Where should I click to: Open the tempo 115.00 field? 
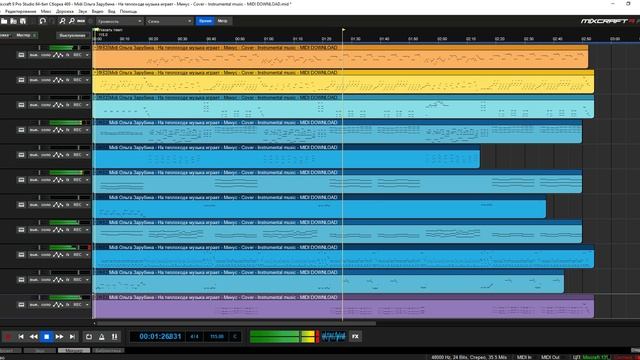click(x=217, y=337)
